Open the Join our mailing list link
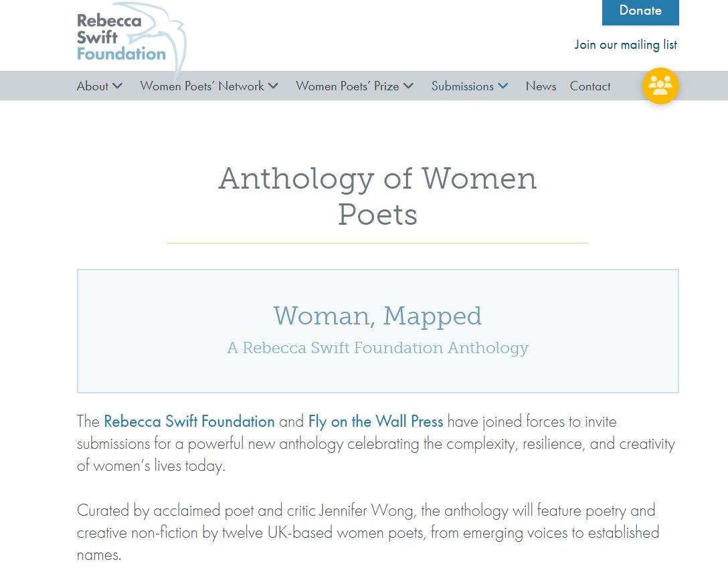Image resolution: width=728 pixels, height=582 pixels. tap(626, 45)
